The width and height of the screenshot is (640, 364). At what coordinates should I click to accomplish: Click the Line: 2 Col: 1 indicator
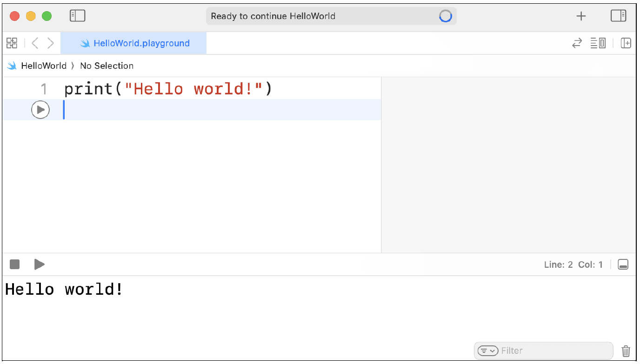pyautogui.click(x=573, y=265)
